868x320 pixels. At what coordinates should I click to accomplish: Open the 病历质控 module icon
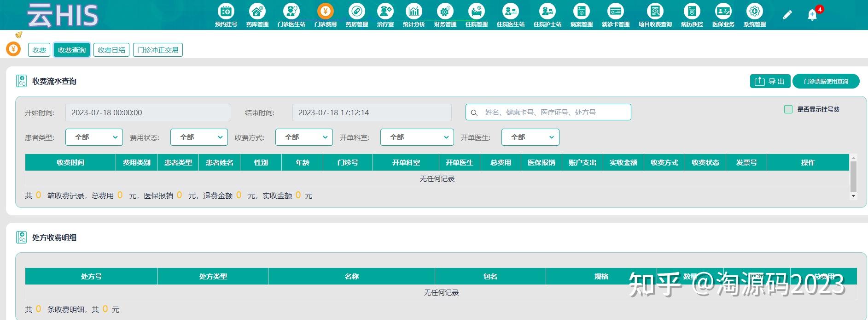click(692, 11)
